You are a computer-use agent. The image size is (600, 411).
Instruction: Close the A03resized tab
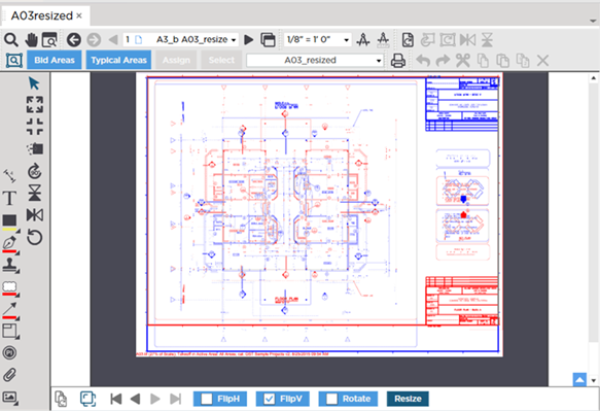(x=79, y=16)
